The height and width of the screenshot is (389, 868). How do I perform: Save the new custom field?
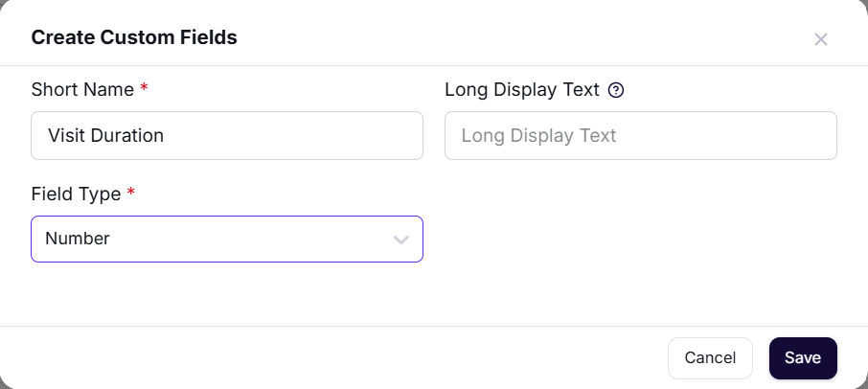coord(803,358)
